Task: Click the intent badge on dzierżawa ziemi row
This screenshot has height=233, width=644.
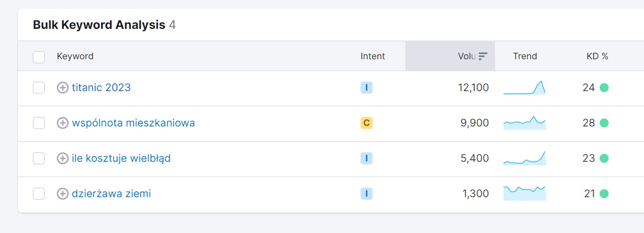Action: [x=367, y=194]
